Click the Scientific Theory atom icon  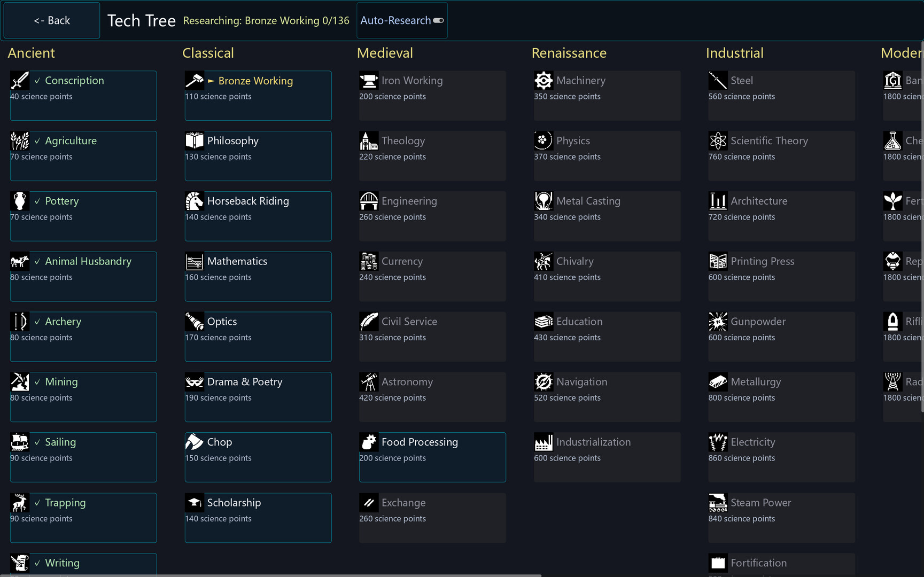pos(718,141)
